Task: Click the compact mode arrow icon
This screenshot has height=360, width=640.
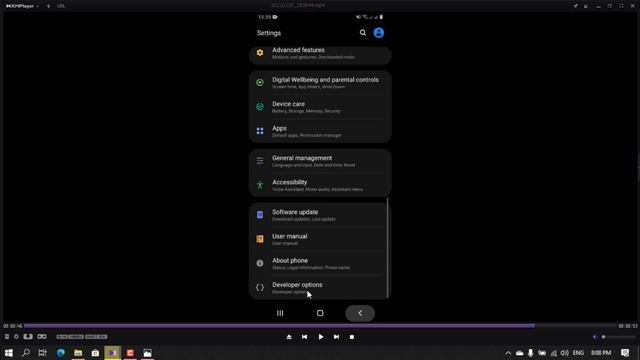Action: point(586,6)
